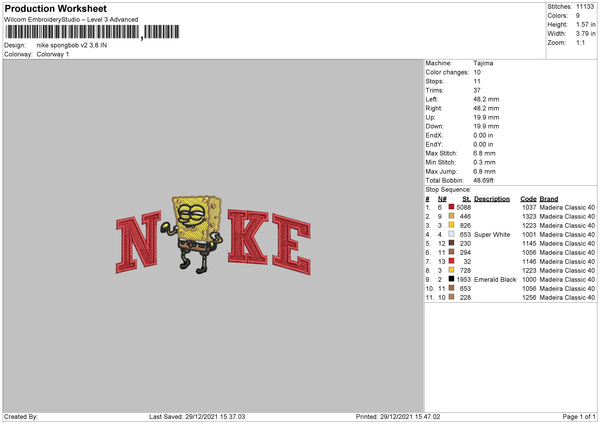The width and height of the screenshot is (600, 424).
Task: Click the 'Code' column header
Action: [528, 199]
